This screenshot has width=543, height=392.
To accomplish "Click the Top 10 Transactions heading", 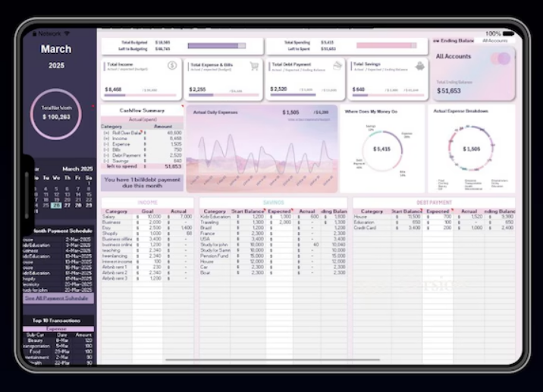I will tap(56, 321).
